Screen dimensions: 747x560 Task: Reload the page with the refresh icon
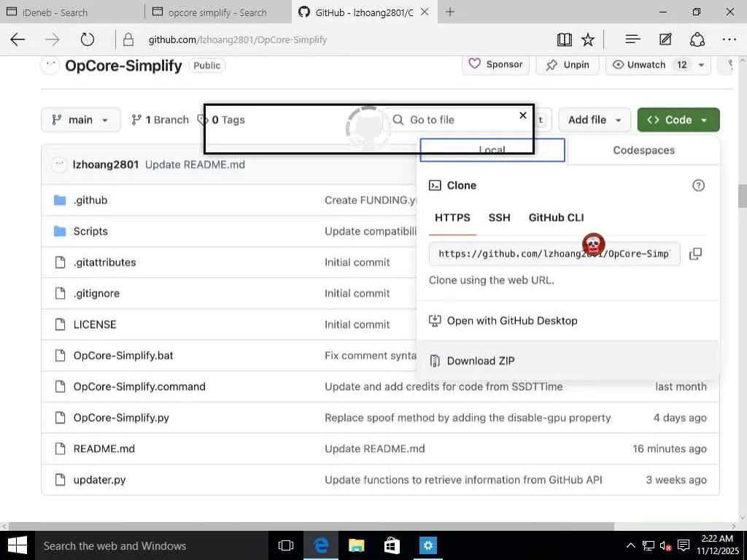pyautogui.click(x=88, y=39)
